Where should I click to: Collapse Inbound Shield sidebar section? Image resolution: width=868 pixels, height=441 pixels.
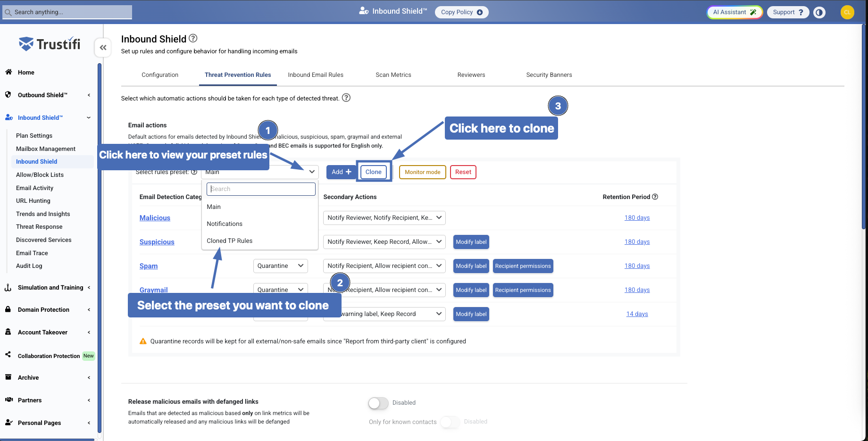click(x=89, y=118)
